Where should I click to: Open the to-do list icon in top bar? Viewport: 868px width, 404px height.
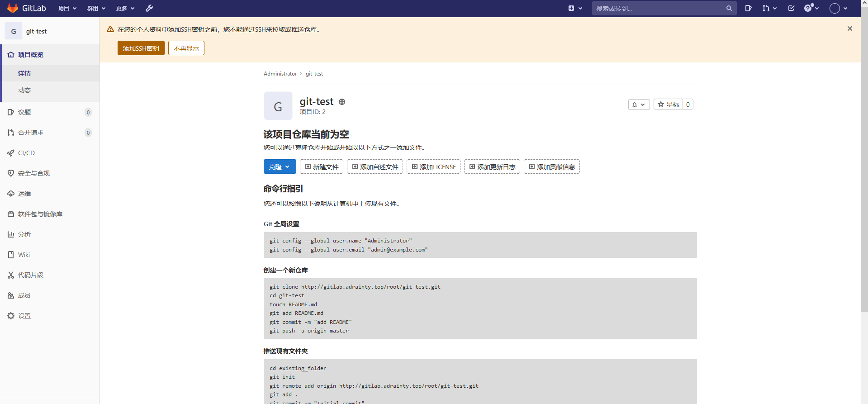[x=791, y=8]
